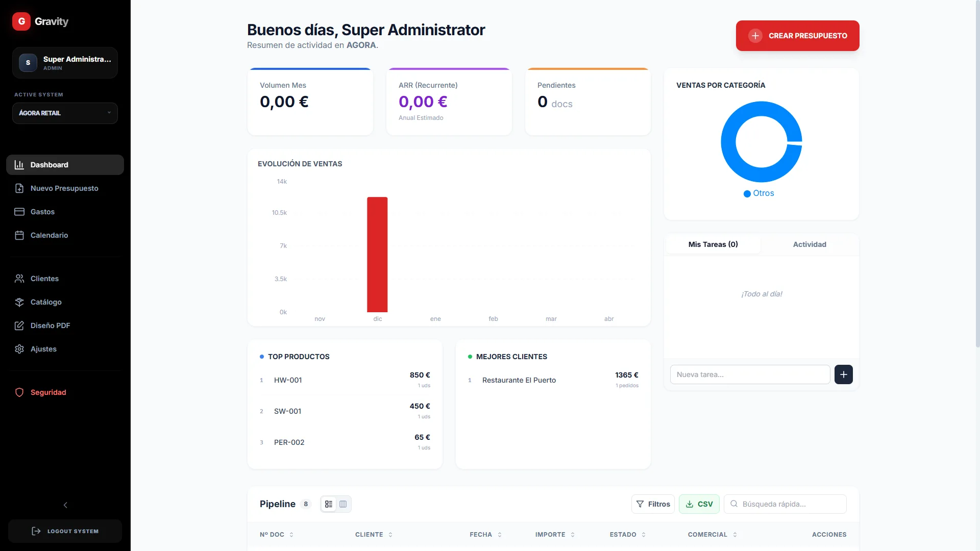Switch to the Actividad tab
Viewport: 980px width, 551px height.
click(810, 244)
